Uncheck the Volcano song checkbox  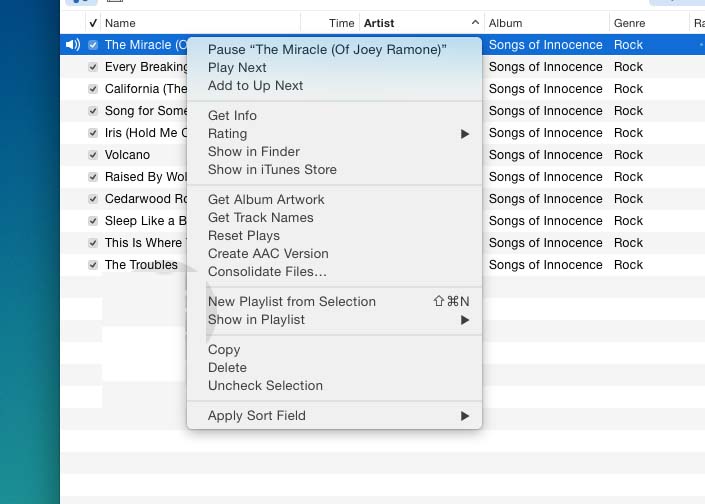click(x=93, y=155)
